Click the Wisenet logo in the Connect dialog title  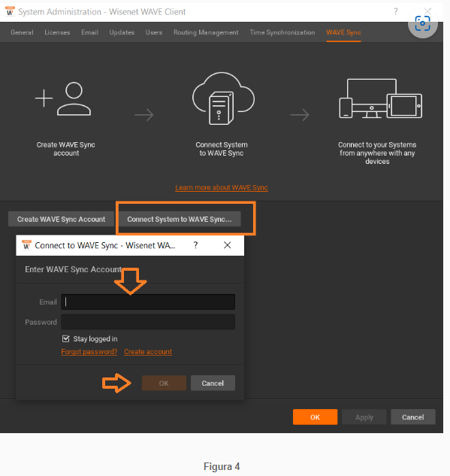point(27,244)
